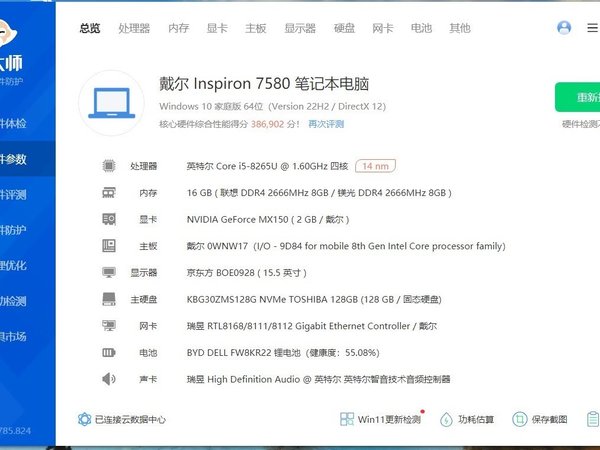Click the Core i5-8265U processor text
Image resolution: width=600 pixels, height=450 pixels.
click(267, 166)
